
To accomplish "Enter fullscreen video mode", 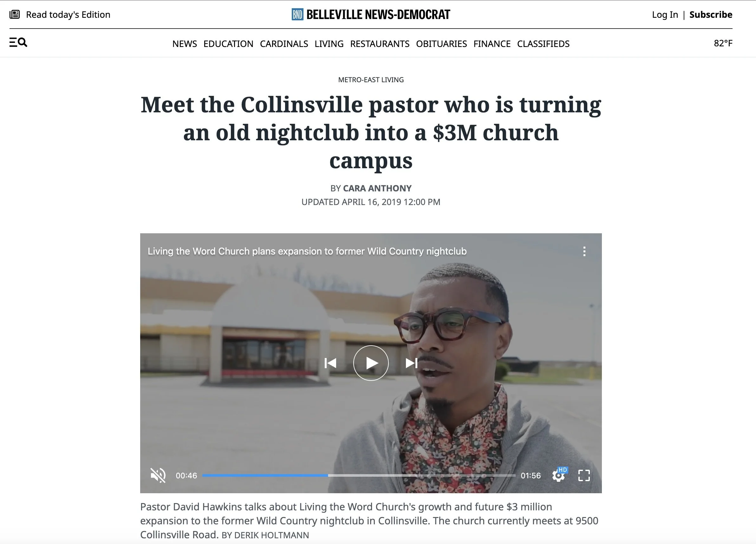I will (584, 475).
